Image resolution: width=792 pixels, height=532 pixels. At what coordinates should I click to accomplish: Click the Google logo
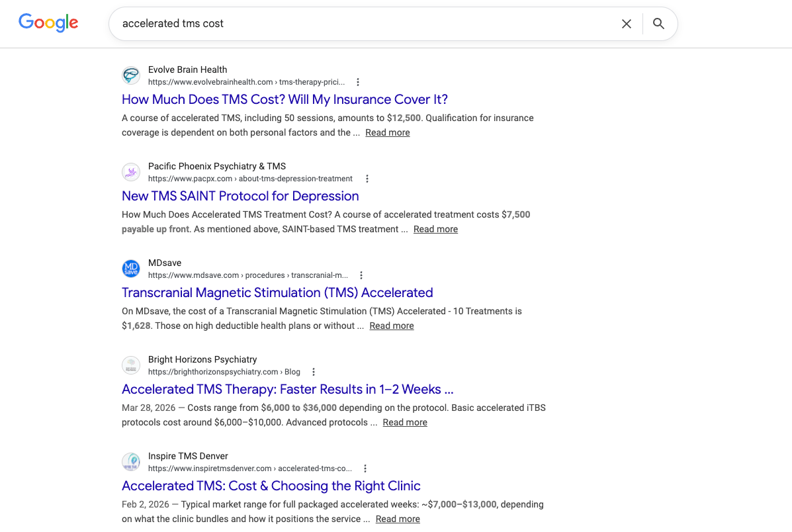(x=48, y=22)
